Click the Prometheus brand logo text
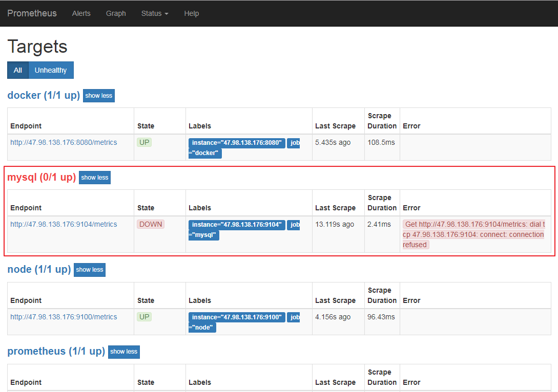 [32, 13]
